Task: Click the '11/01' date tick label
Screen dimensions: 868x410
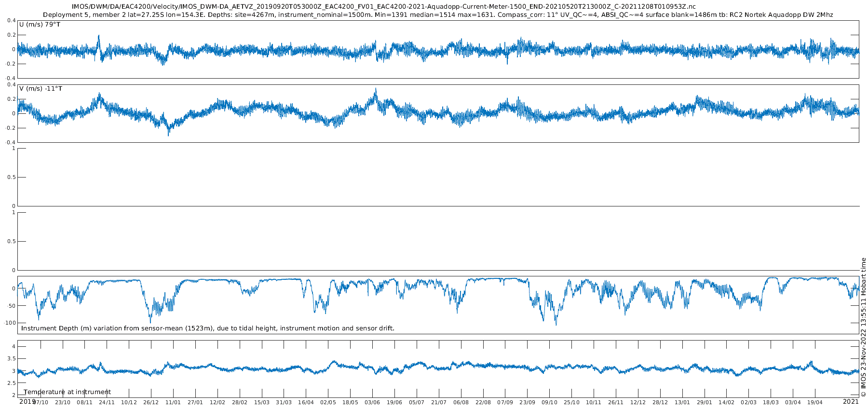Action: [173, 402]
